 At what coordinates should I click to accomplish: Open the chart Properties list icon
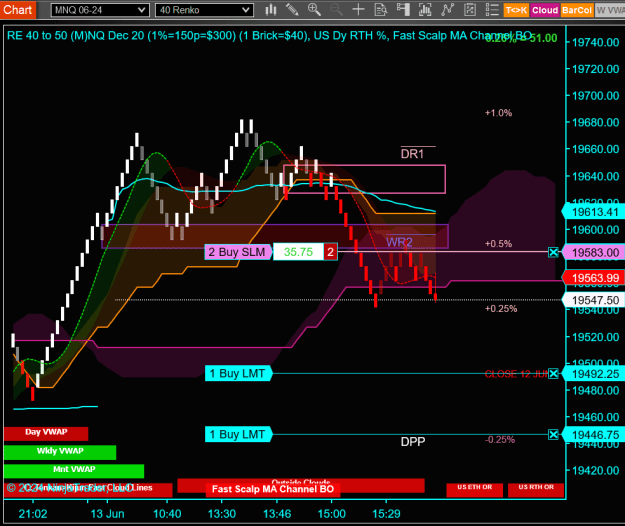pos(492,10)
